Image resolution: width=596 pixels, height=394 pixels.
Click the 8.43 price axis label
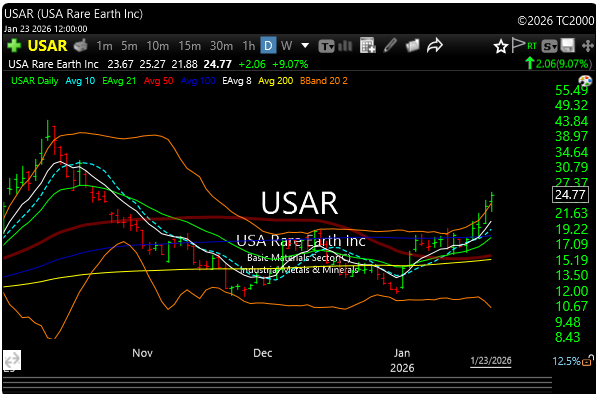click(567, 337)
